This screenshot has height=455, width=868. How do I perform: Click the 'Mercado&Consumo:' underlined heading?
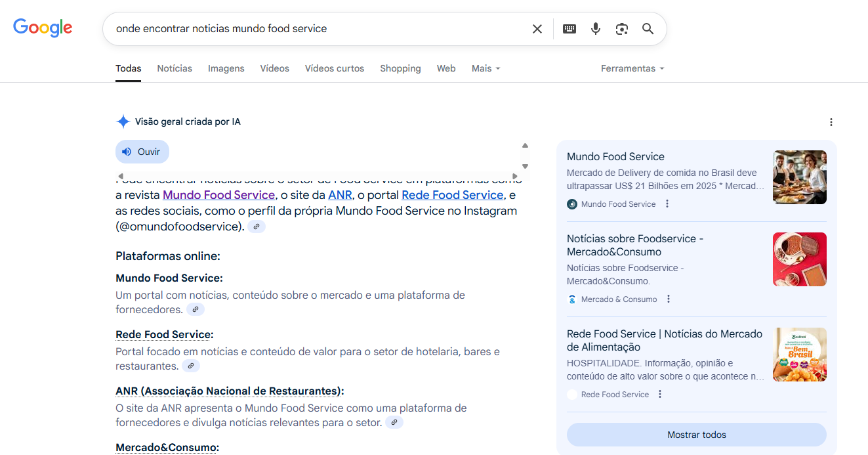[x=167, y=448]
